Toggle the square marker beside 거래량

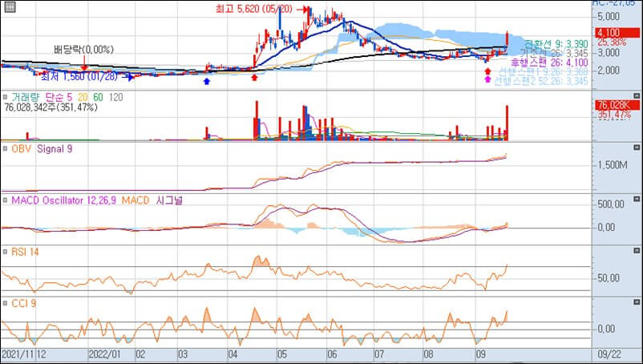5,97
